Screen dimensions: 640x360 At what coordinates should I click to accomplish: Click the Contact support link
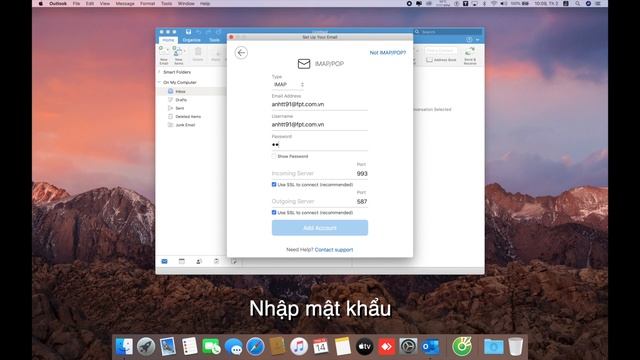click(x=334, y=250)
